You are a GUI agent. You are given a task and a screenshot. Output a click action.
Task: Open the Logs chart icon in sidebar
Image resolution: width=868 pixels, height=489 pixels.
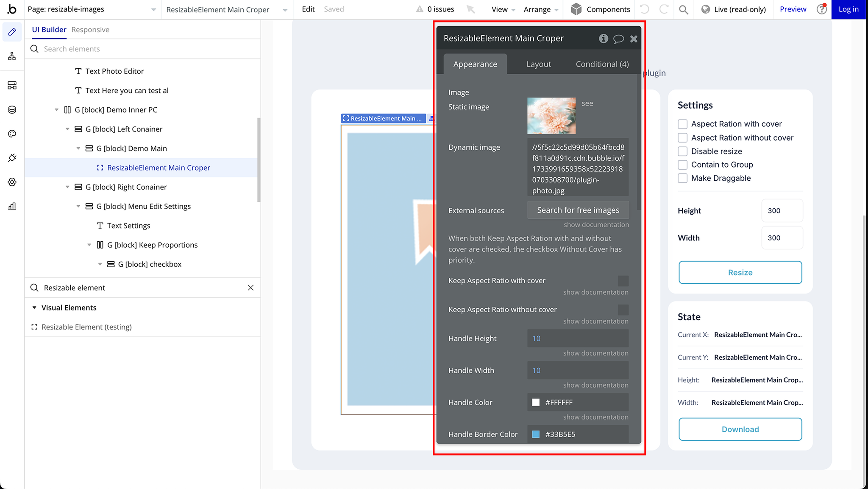pyautogui.click(x=12, y=206)
